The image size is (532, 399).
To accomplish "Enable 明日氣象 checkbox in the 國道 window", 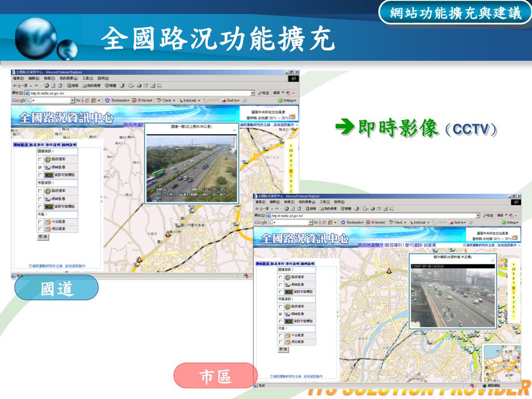I will click(40, 229).
